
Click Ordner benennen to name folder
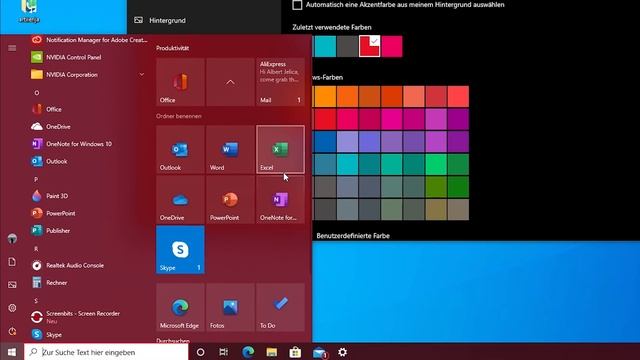[178, 116]
